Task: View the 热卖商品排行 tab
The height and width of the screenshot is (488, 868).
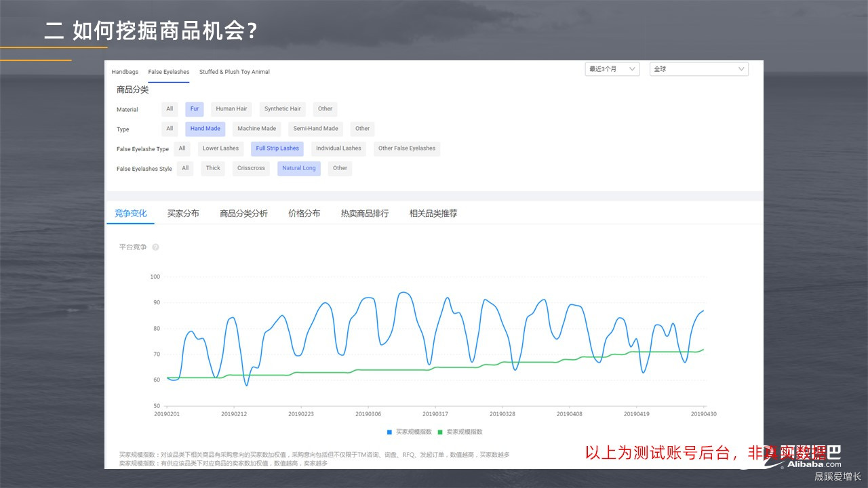Action: [x=364, y=213]
